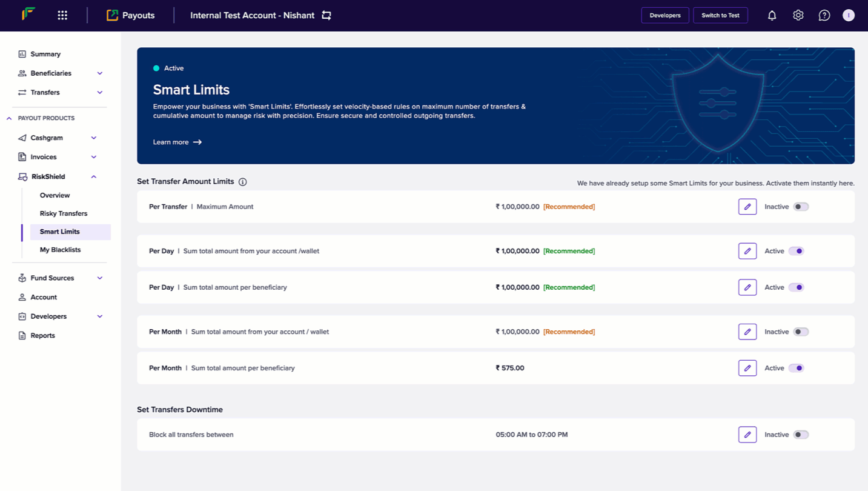
Task: Disable Per Day per beneficiary toggle
Action: coord(797,287)
